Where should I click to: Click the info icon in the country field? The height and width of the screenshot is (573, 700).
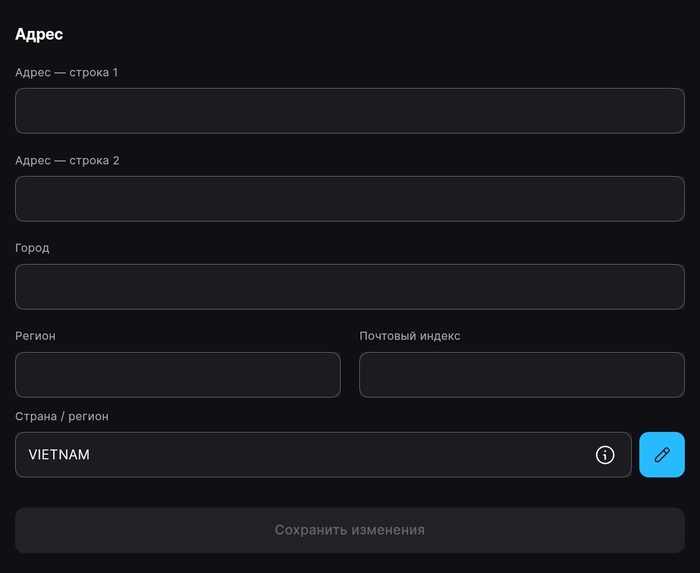tap(605, 455)
